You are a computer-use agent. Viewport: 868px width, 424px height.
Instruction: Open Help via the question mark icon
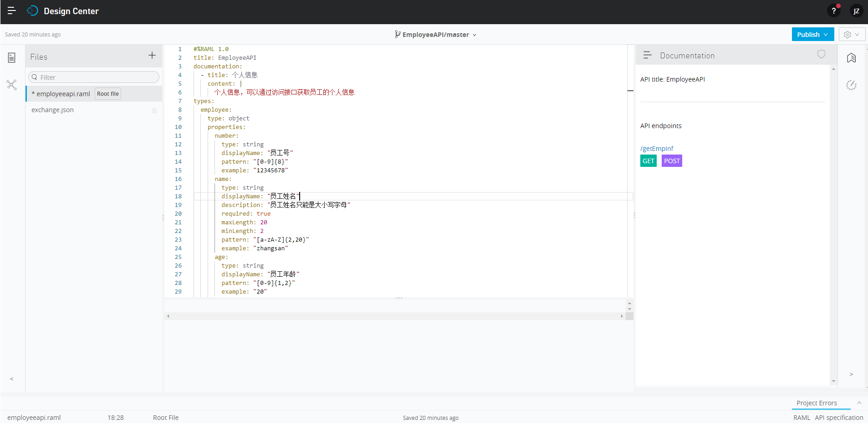tap(833, 10)
